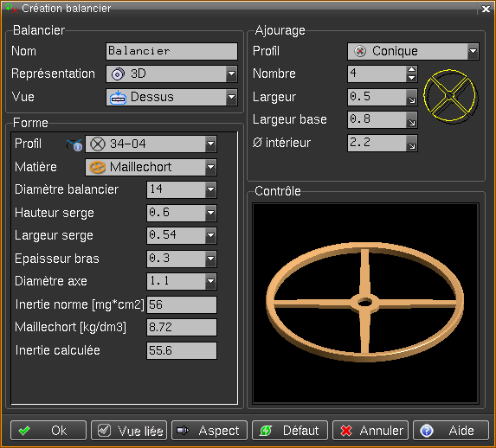
Task: Open the Représentation 3D dropdown
Action: click(x=171, y=74)
